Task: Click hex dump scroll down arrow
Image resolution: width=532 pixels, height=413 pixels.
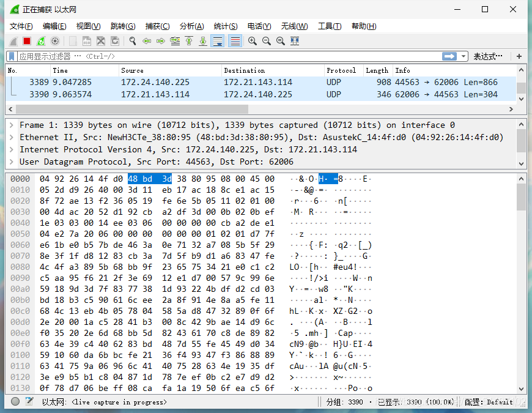Action: tap(521, 389)
